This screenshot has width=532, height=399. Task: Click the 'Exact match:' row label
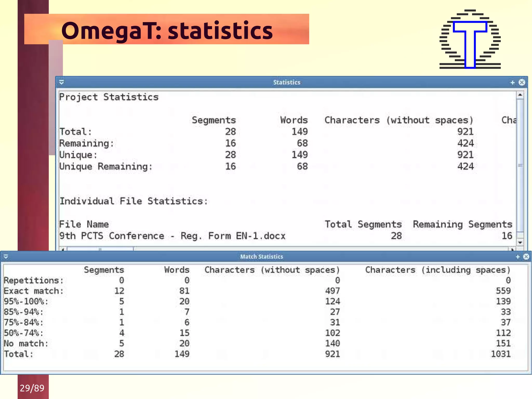pyautogui.click(x=34, y=291)
